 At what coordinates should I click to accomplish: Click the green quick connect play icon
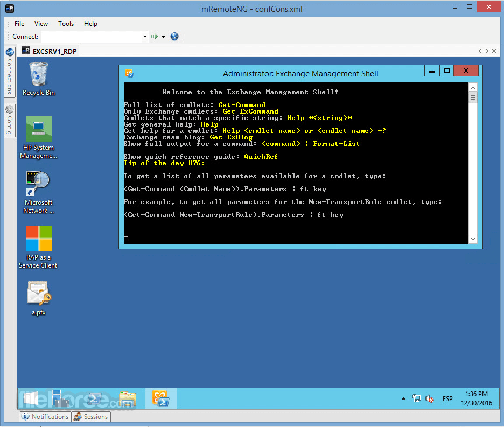[x=155, y=37]
